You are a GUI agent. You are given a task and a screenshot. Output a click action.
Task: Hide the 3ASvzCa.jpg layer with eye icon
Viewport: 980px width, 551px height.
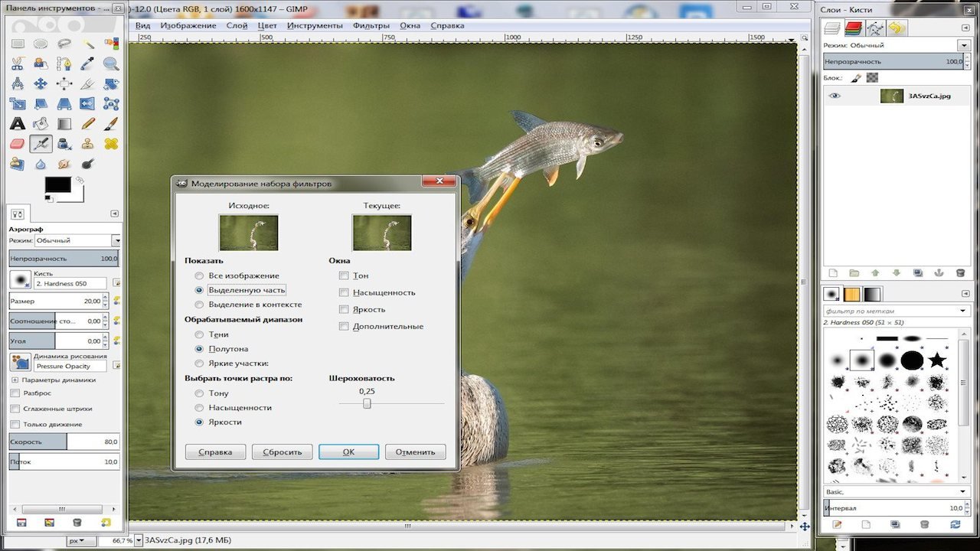tap(835, 96)
